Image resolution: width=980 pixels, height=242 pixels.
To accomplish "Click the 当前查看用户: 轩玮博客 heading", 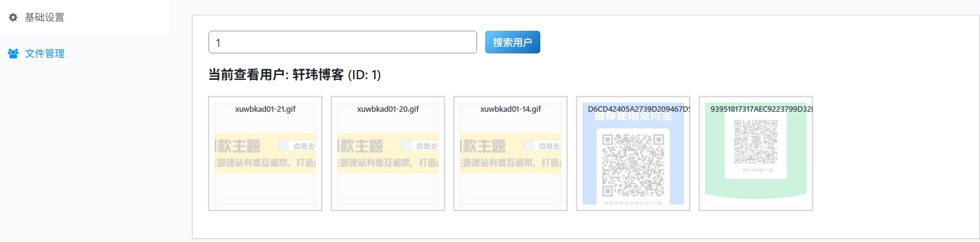I will click(294, 75).
